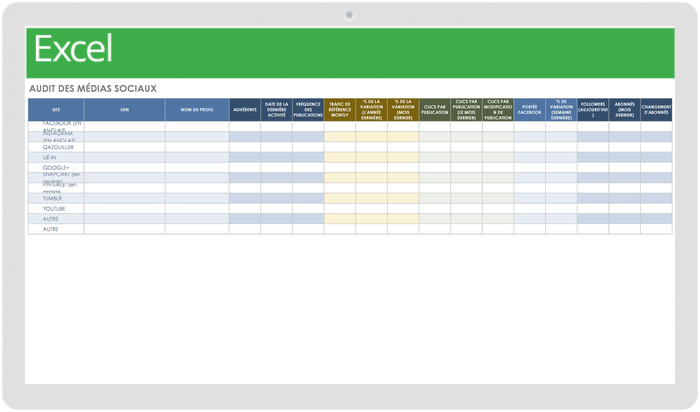Select 'Followers (aujourd'hui)' header

pyautogui.click(x=592, y=109)
